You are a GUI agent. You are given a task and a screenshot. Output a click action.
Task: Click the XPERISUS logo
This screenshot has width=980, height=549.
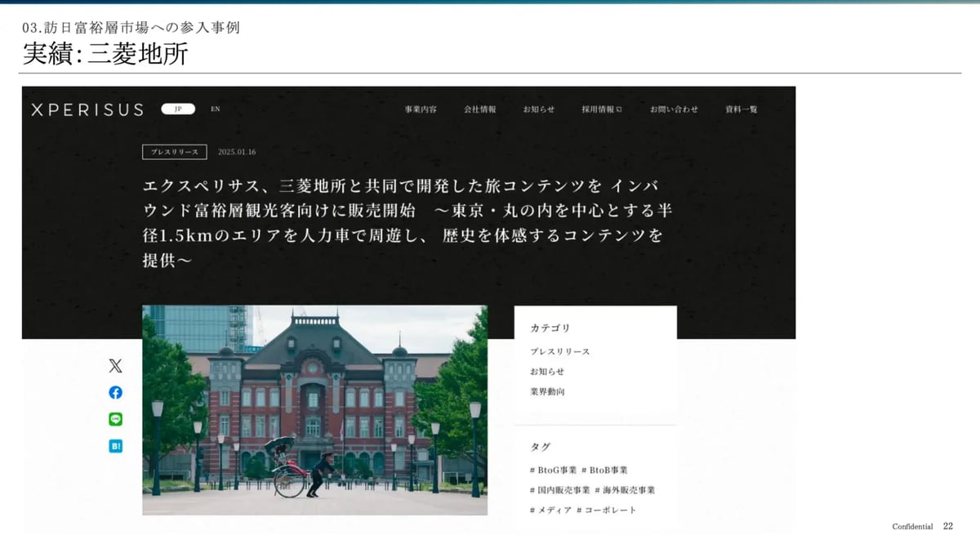click(87, 109)
